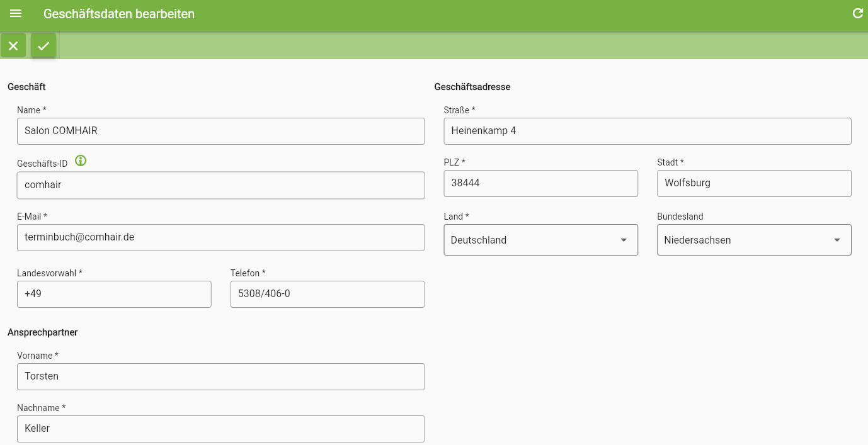This screenshot has height=445, width=868.
Task: Edit the E-Mail field terminbuch@comhair.de
Action: click(220, 237)
